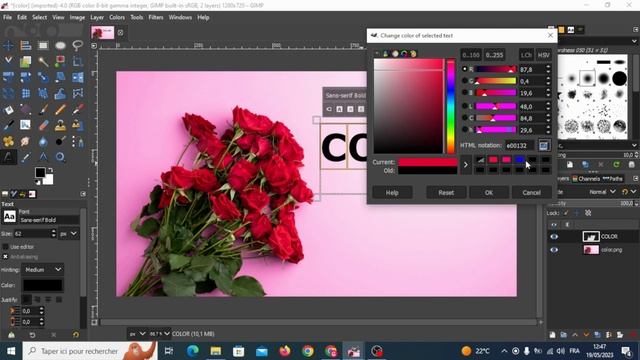Open File Explorer from the taskbar
This screenshot has height=360, width=640.
(x=216, y=351)
